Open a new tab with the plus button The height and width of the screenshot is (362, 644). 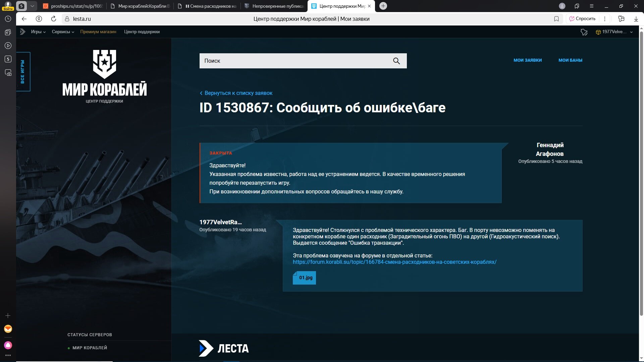click(383, 6)
